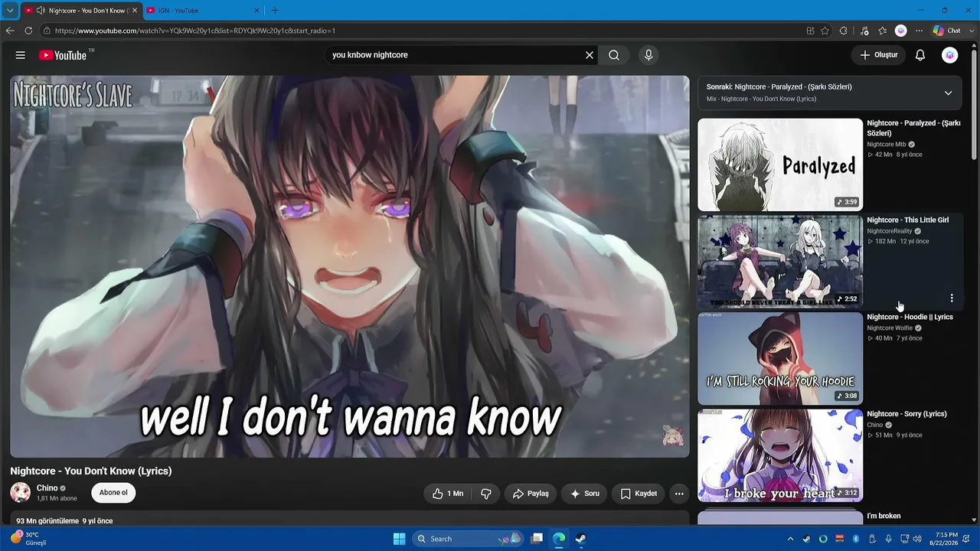Save the video with Kaydet
The width and height of the screenshot is (980, 551).
638,494
